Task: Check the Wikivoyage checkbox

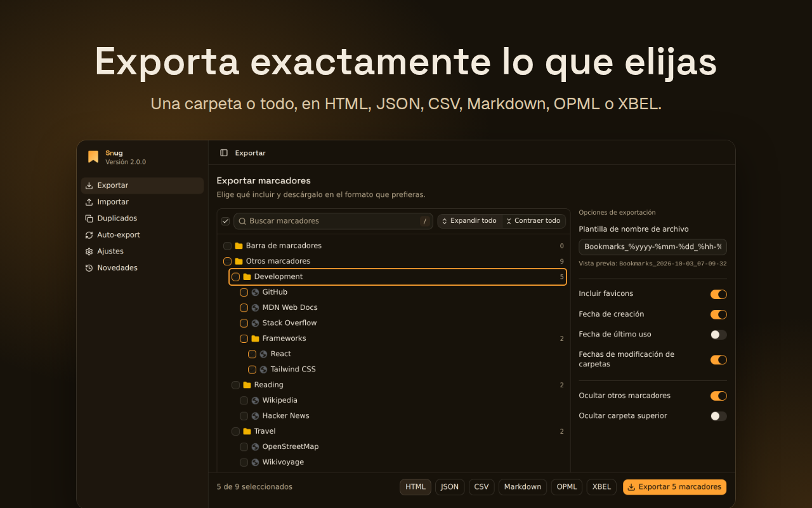Action: (x=244, y=462)
